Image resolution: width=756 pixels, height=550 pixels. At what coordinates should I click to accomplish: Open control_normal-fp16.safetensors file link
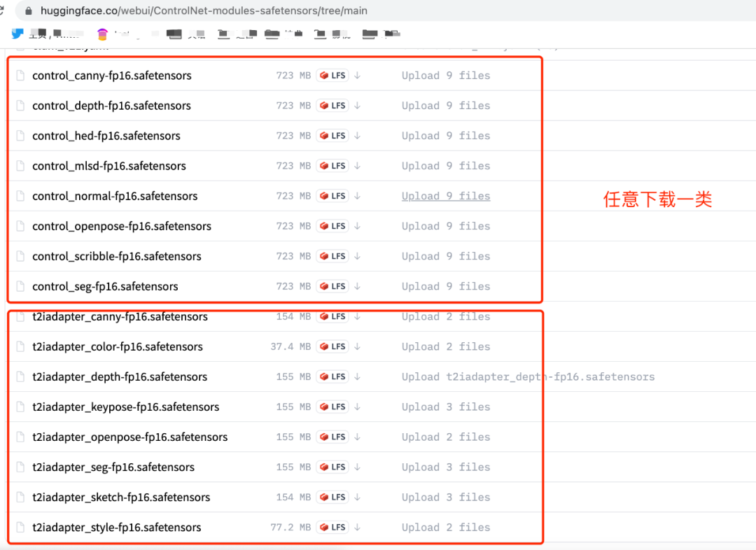pyautogui.click(x=115, y=196)
